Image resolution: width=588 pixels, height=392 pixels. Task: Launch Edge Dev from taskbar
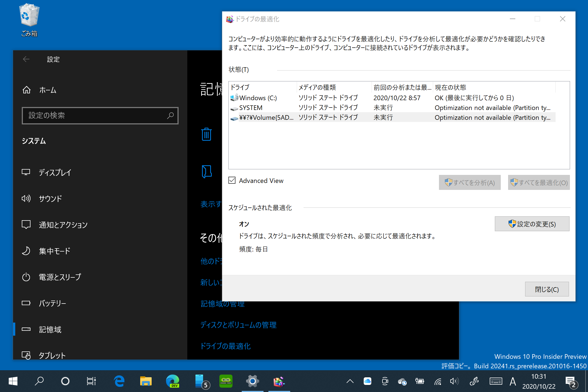point(173,381)
